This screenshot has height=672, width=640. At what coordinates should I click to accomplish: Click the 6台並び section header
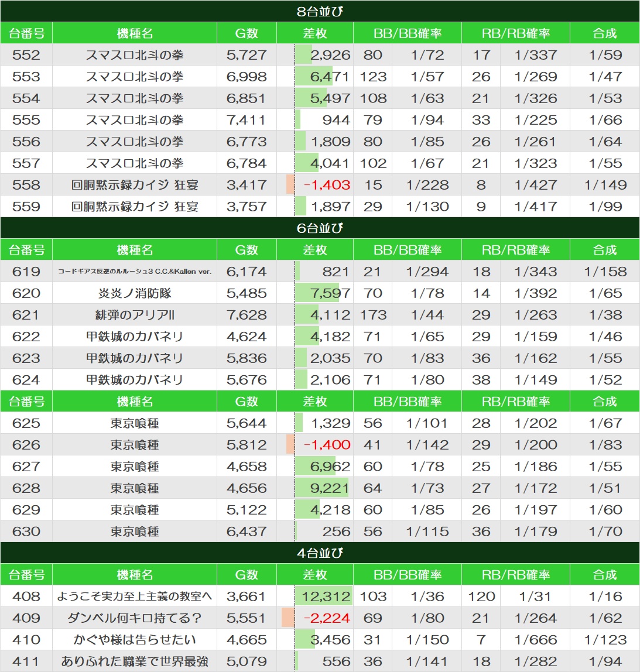click(320, 228)
